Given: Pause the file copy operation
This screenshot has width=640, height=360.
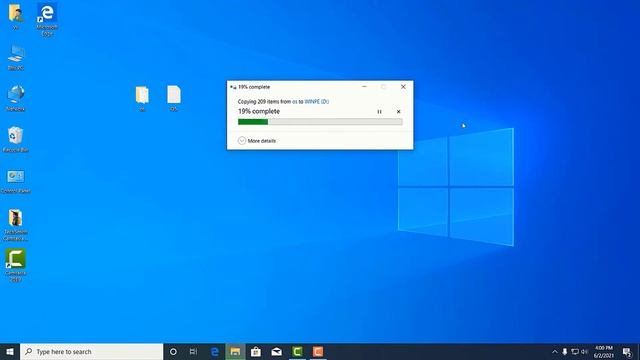Looking at the screenshot, I should (x=379, y=111).
